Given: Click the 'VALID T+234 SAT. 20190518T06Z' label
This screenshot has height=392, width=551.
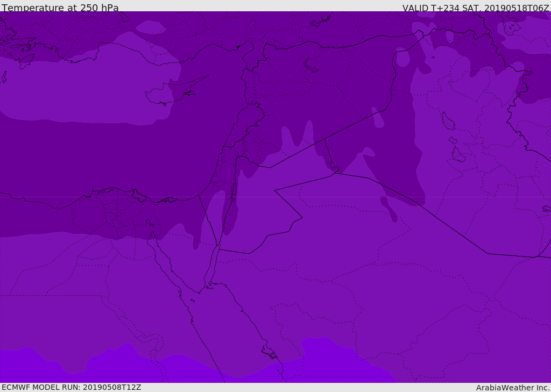Looking at the screenshot, I should point(476,8).
